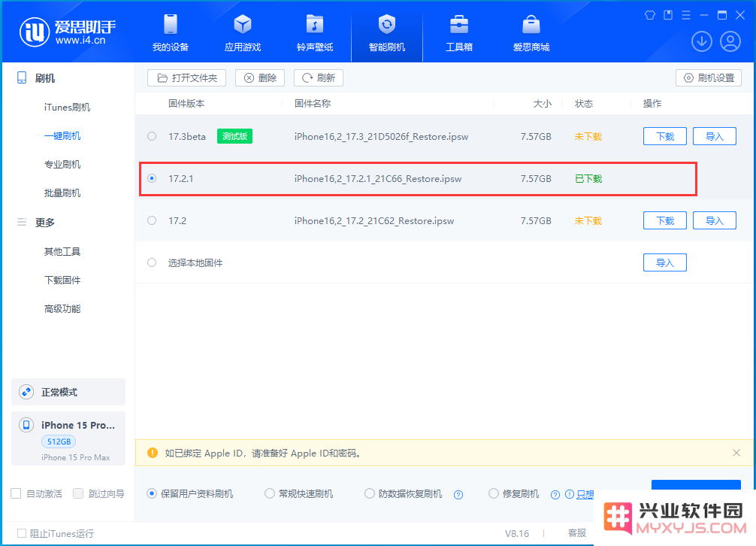Select 一键刷机 in sidebar
Image resolution: width=756 pixels, height=546 pixels.
coord(62,135)
